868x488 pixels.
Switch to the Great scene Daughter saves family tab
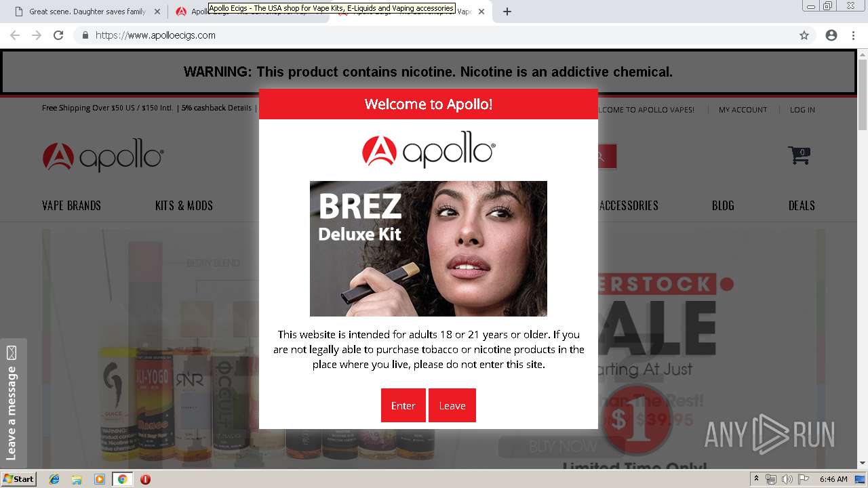(x=87, y=12)
